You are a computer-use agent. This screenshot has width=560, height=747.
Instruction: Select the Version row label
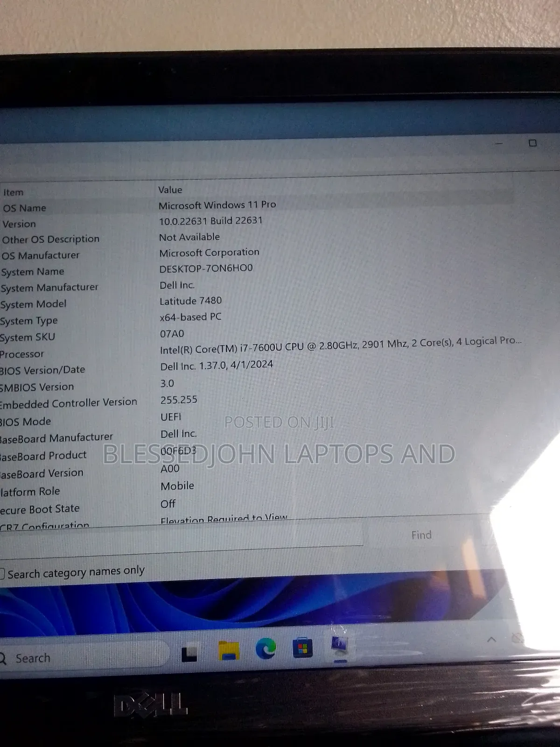click(19, 224)
